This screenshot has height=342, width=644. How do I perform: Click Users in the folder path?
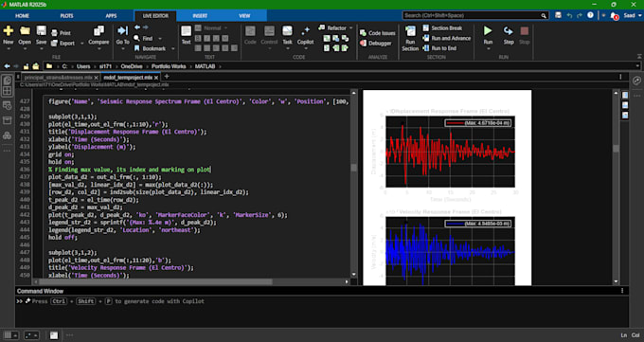[x=83, y=66]
